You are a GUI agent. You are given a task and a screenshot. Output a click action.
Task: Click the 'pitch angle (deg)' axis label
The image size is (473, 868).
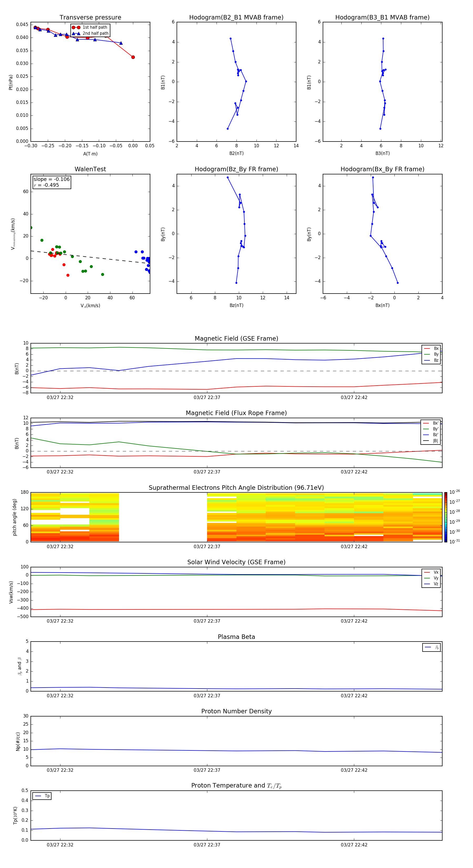[x=14, y=517]
